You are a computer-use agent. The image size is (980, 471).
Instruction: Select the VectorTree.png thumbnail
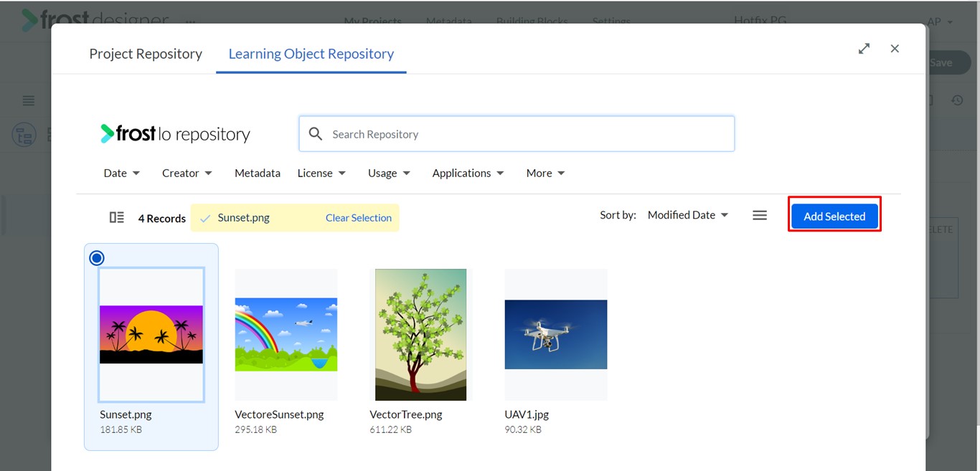tap(420, 335)
